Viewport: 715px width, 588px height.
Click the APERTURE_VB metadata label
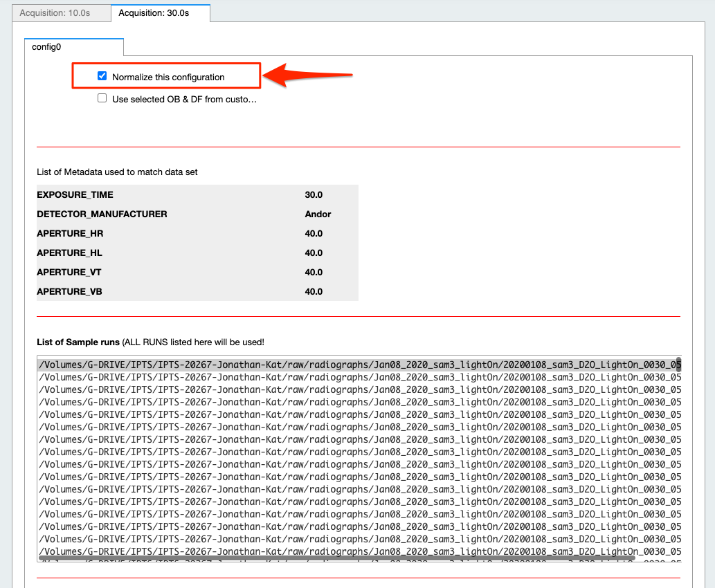(x=69, y=292)
